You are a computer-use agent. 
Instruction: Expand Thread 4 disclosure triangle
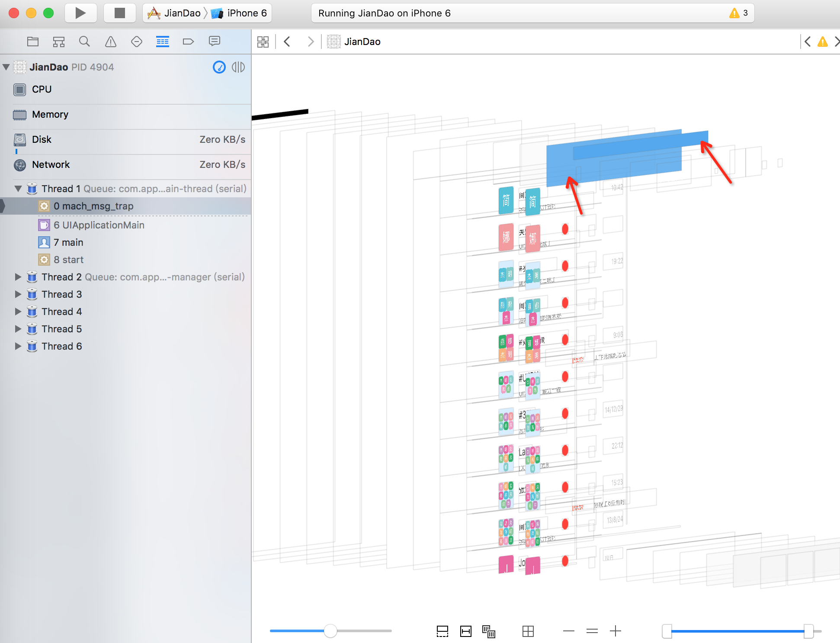pos(18,312)
